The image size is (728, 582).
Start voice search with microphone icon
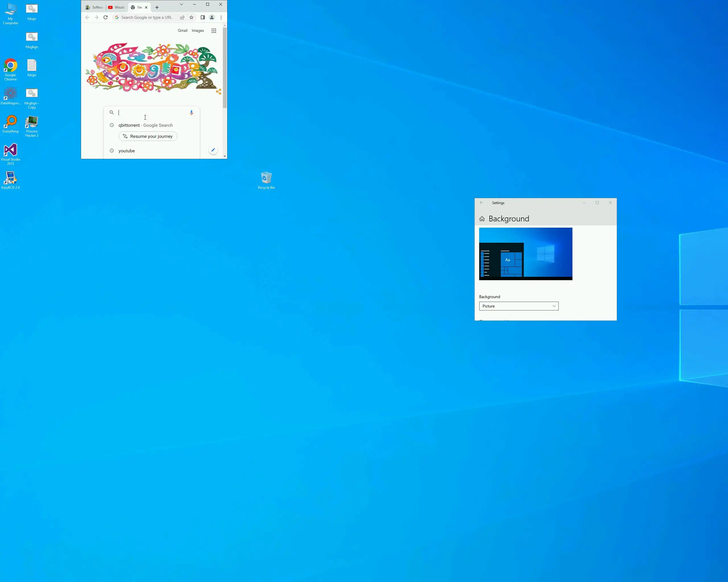(191, 113)
